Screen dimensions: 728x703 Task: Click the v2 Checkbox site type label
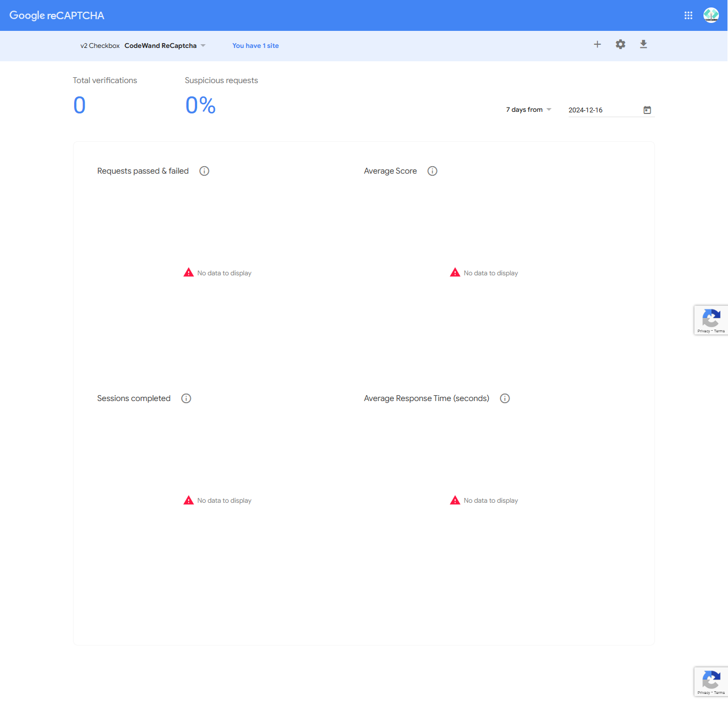click(100, 46)
